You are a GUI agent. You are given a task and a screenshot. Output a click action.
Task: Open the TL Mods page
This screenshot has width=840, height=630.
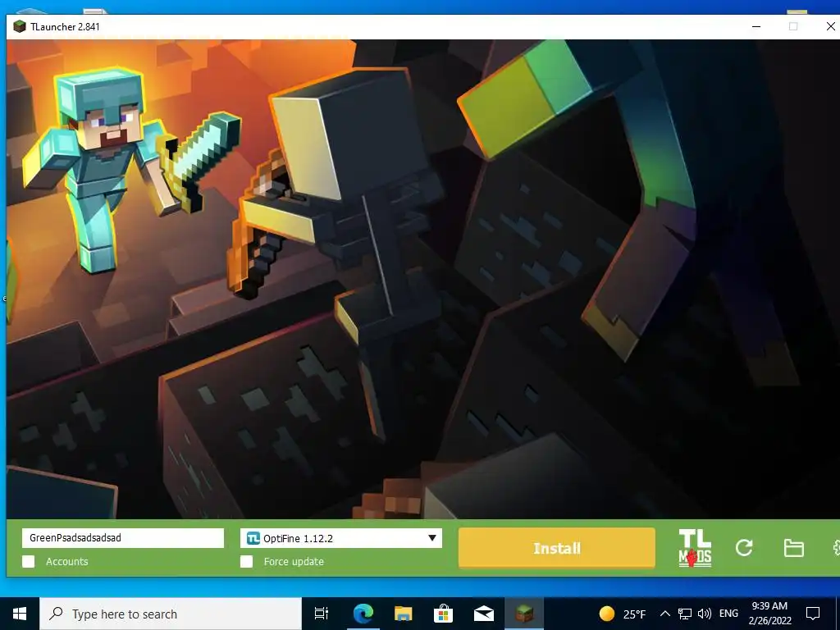click(695, 548)
